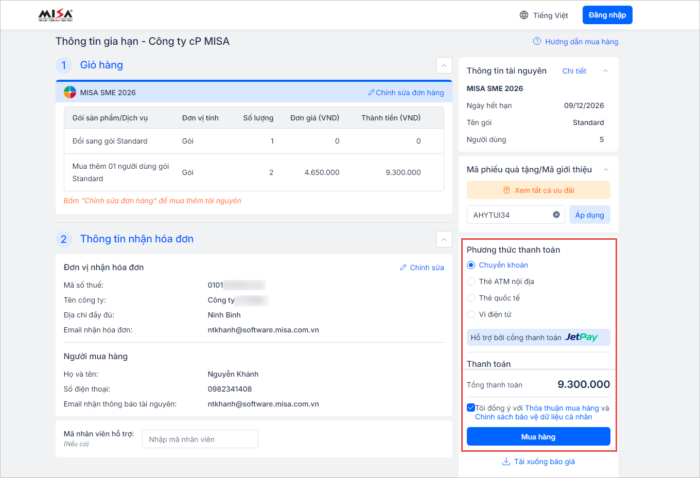Toggle the purchase agreement checkbox
The width and height of the screenshot is (700, 478).
[471, 408]
